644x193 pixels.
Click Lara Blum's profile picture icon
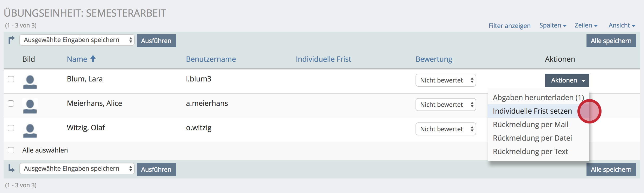(30, 82)
